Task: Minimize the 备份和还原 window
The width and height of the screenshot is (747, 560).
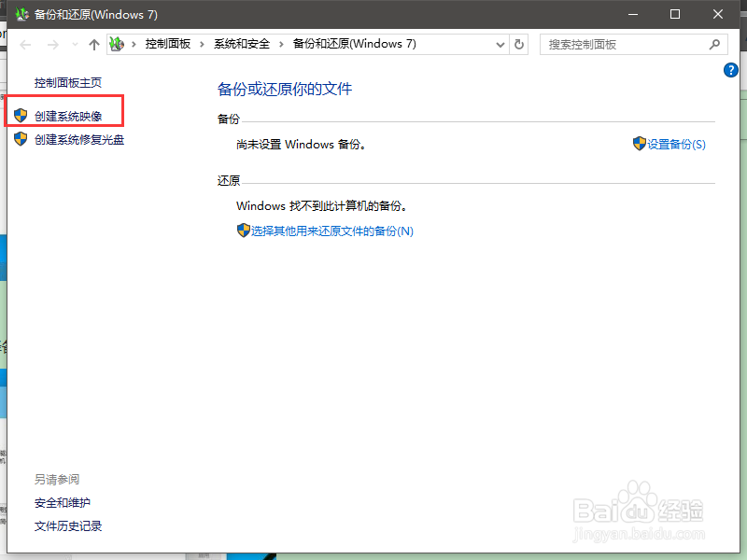Action: pyautogui.click(x=633, y=14)
